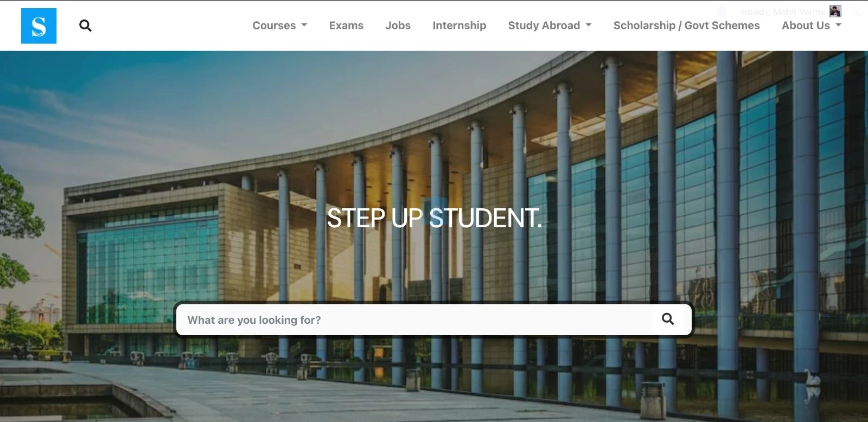Click the STEP UP STUDENT hero heading
868x422 pixels.
pos(434,218)
